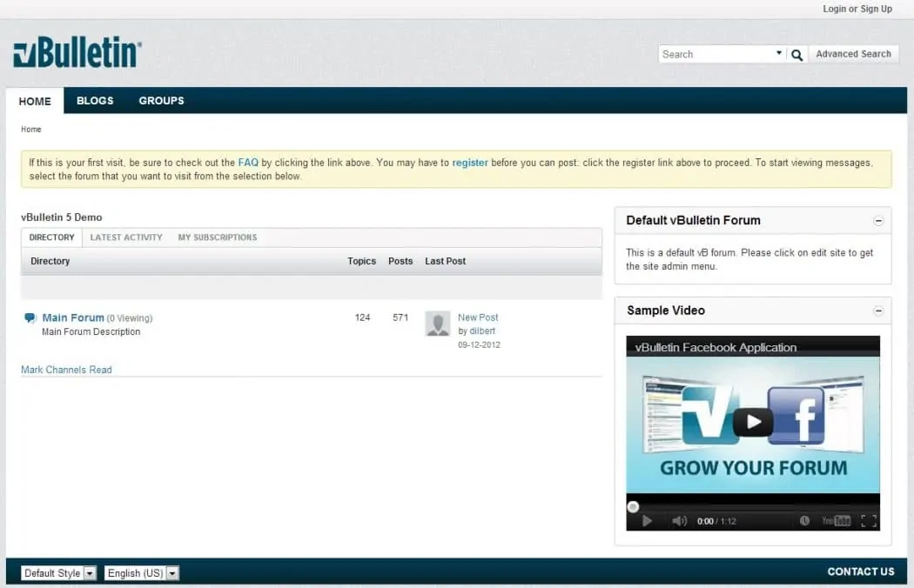This screenshot has width=914, height=588.
Task: Open the English (US) language dropdown
Action: [142, 573]
